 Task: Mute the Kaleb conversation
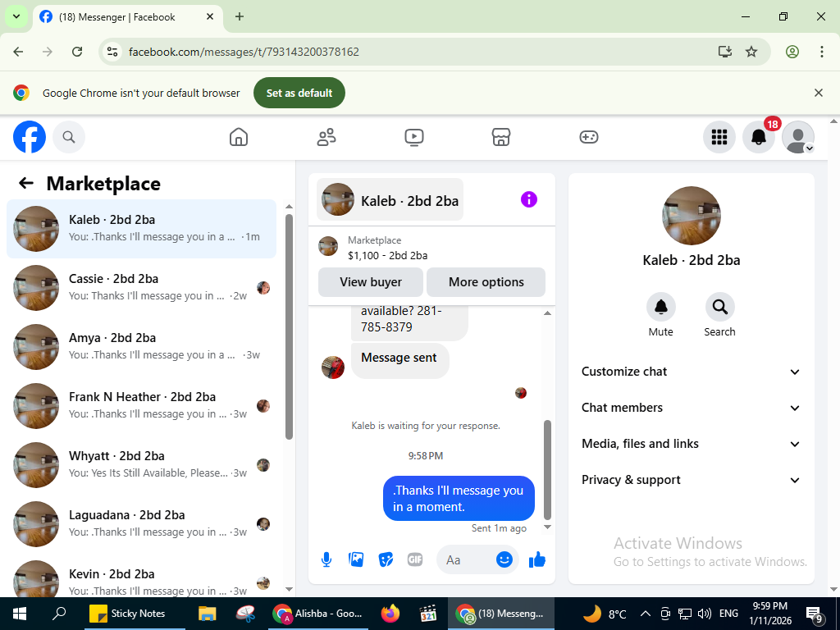click(x=660, y=307)
